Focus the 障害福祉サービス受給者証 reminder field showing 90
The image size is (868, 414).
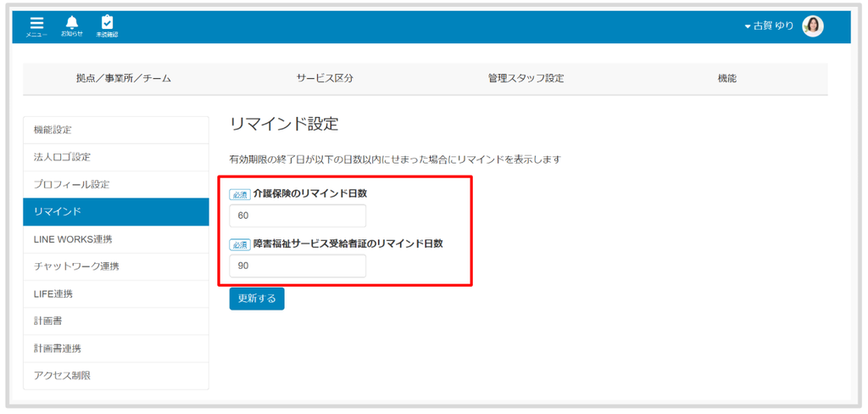(x=298, y=266)
